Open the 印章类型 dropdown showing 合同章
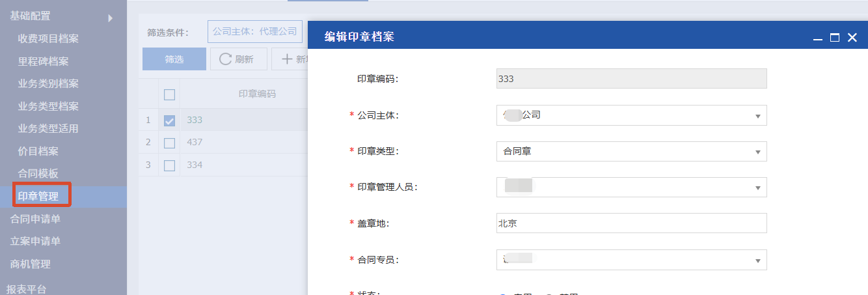The width and height of the screenshot is (868, 295). coord(631,152)
